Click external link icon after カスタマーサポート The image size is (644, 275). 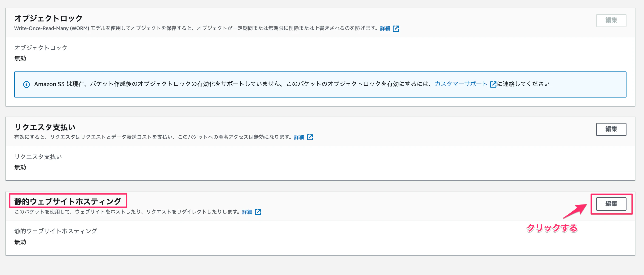[493, 84]
